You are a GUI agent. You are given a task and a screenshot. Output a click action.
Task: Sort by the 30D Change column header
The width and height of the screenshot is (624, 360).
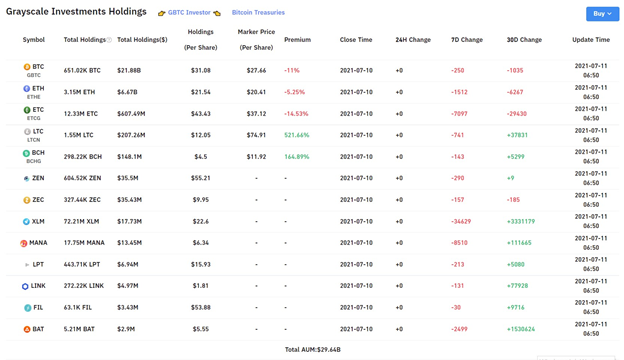pos(524,40)
